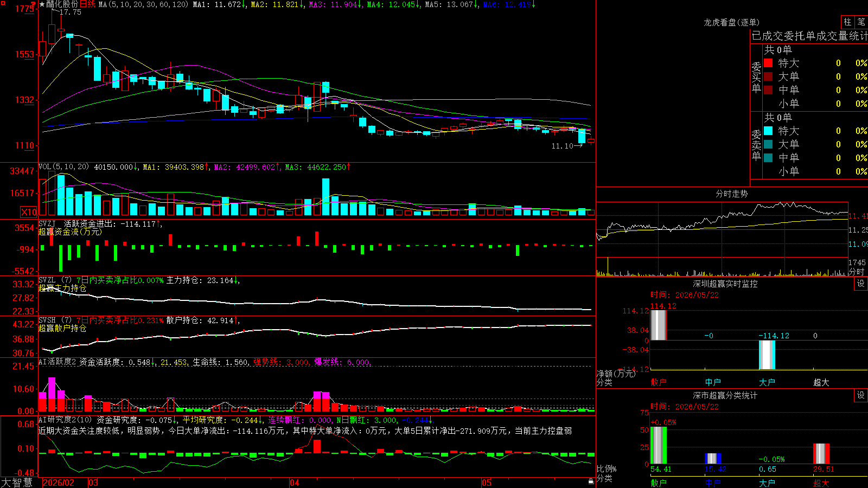This screenshot has width=868, height=488.
Task: Click the X10 volume multiplier box
Action: (29, 212)
